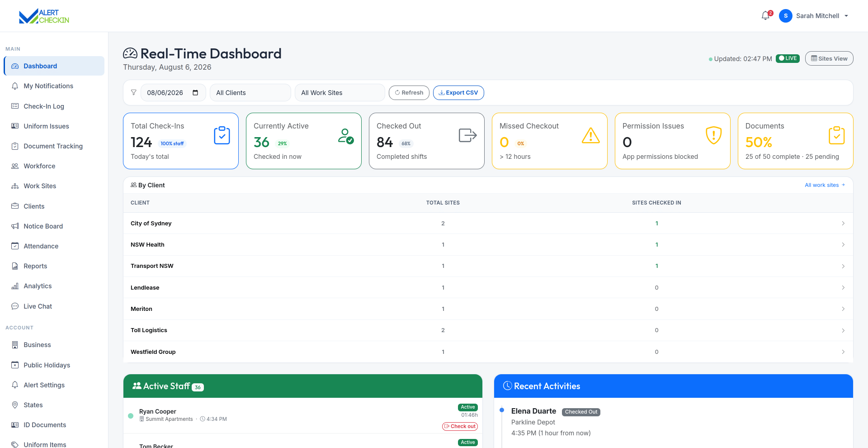Screen dimensions: 868x448
Task: Expand the Westfield Group row chevron
Action: click(x=843, y=352)
